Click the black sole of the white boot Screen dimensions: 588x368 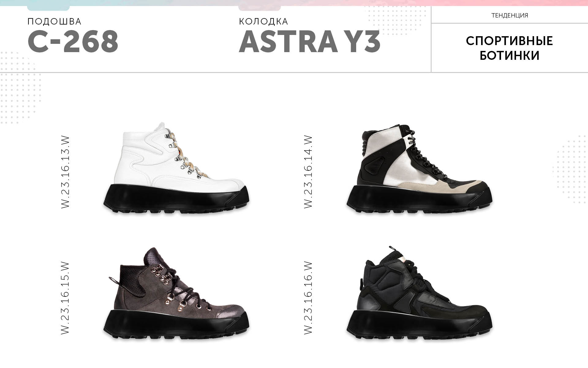[x=176, y=199]
